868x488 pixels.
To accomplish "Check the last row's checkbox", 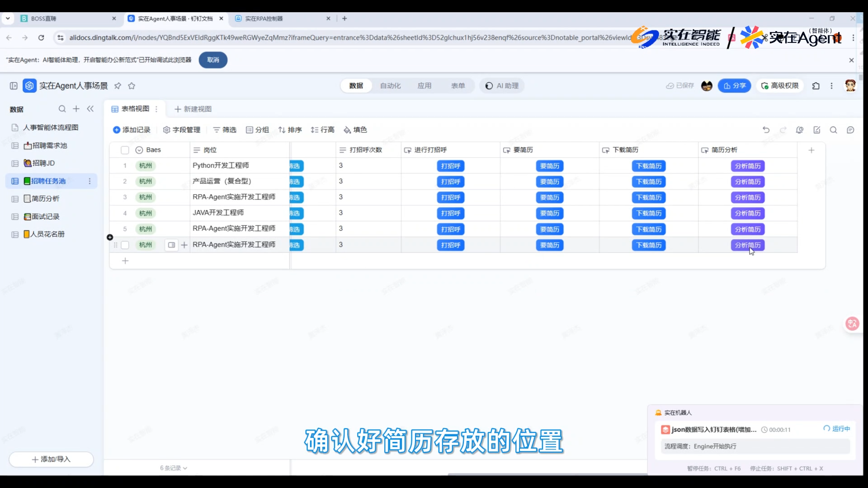I will coord(125,245).
